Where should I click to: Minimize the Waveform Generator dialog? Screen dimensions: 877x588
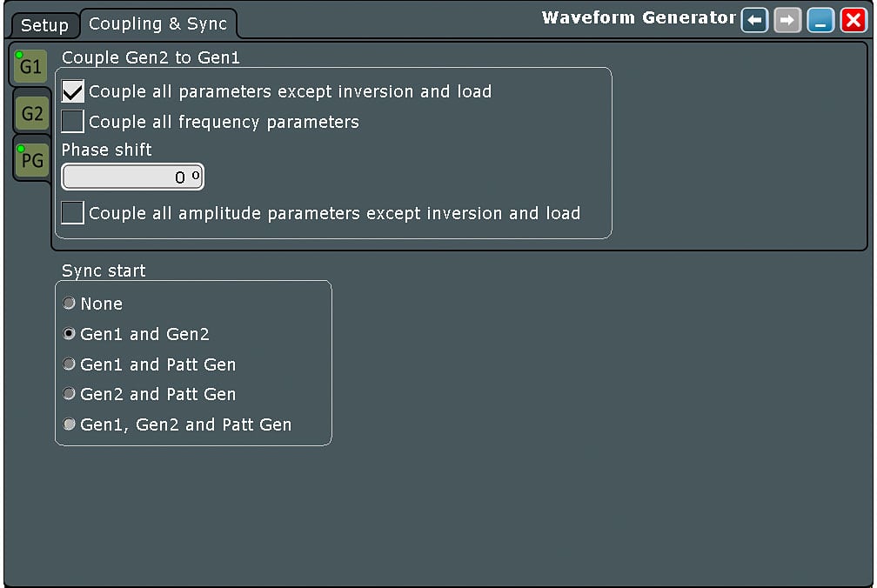pos(820,21)
